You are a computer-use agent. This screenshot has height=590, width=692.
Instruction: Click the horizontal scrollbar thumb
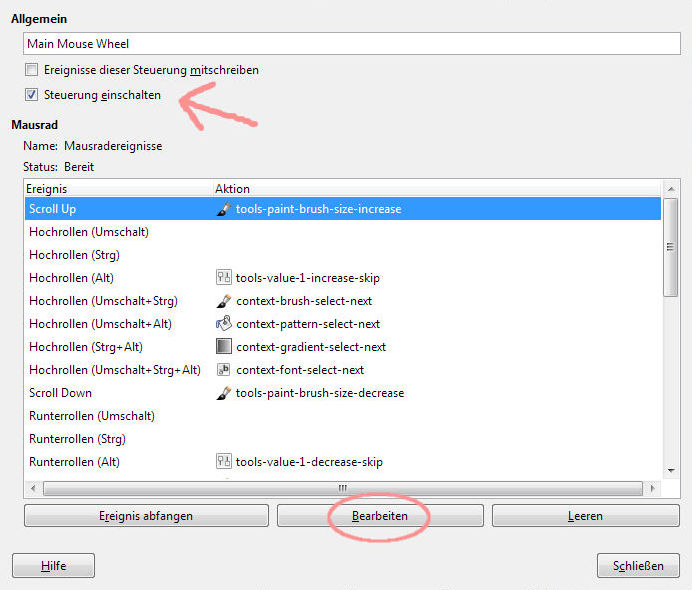click(343, 488)
